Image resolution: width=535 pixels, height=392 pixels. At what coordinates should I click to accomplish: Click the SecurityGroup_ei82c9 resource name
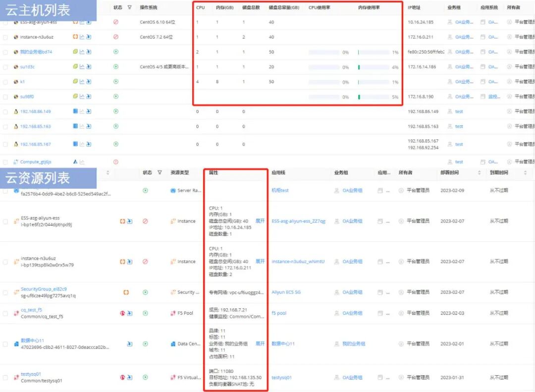point(44,289)
